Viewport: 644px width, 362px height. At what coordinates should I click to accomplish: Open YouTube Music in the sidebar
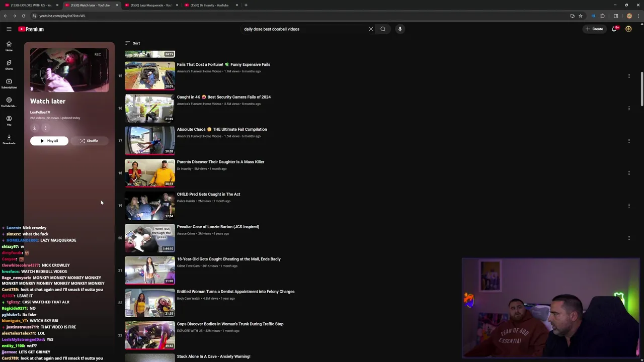point(9,102)
